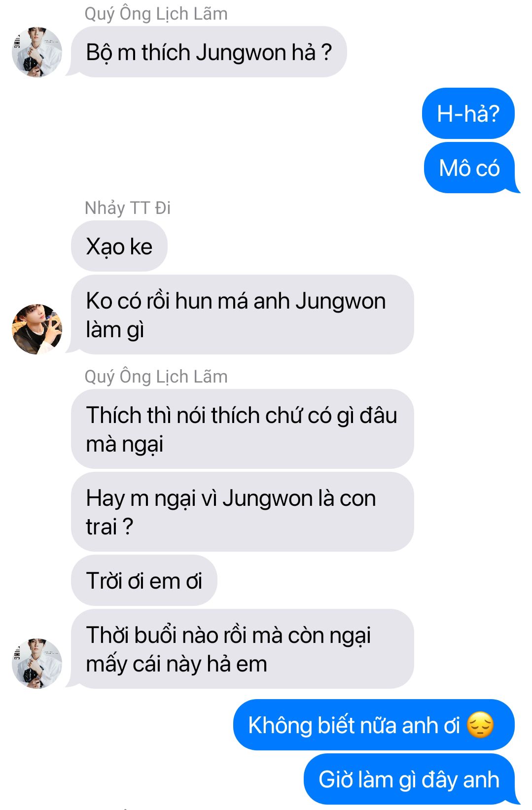The image size is (532, 810).
Task: Click the pensive emoji in the blue message
Action: (480, 725)
